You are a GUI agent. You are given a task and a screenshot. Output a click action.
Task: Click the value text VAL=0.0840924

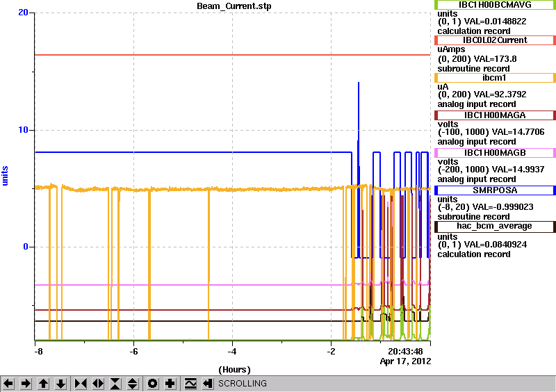coord(496,245)
